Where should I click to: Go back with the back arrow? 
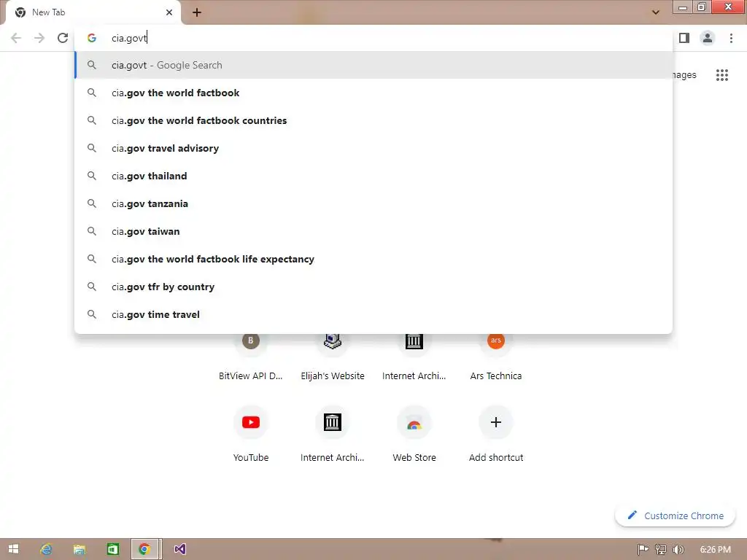pyautogui.click(x=16, y=38)
